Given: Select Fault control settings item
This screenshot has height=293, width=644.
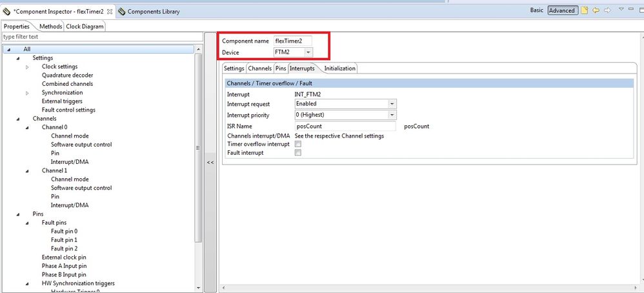Looking at the screenshot, I should coord(68,110).
